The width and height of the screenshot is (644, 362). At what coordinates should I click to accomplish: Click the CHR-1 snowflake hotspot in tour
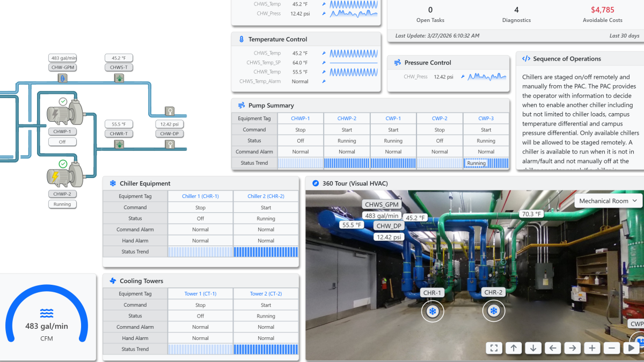pos(432,311)
